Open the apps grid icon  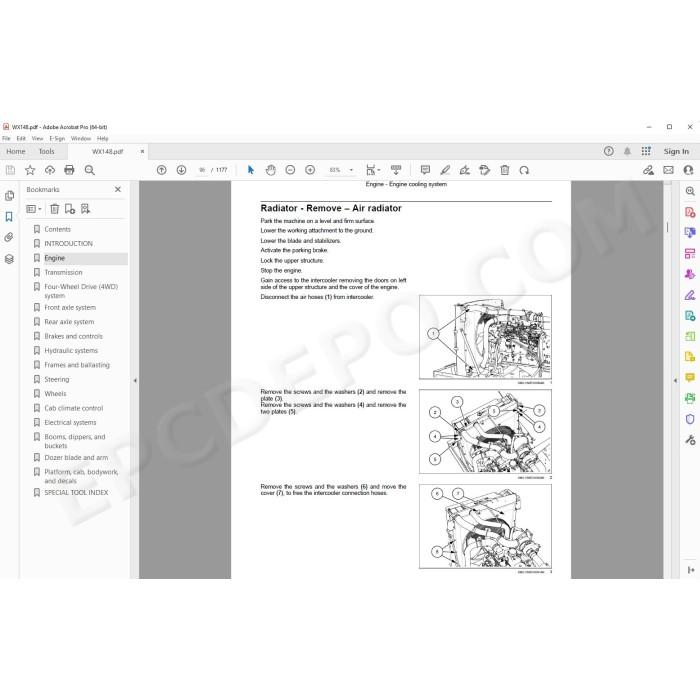point(646,151)
